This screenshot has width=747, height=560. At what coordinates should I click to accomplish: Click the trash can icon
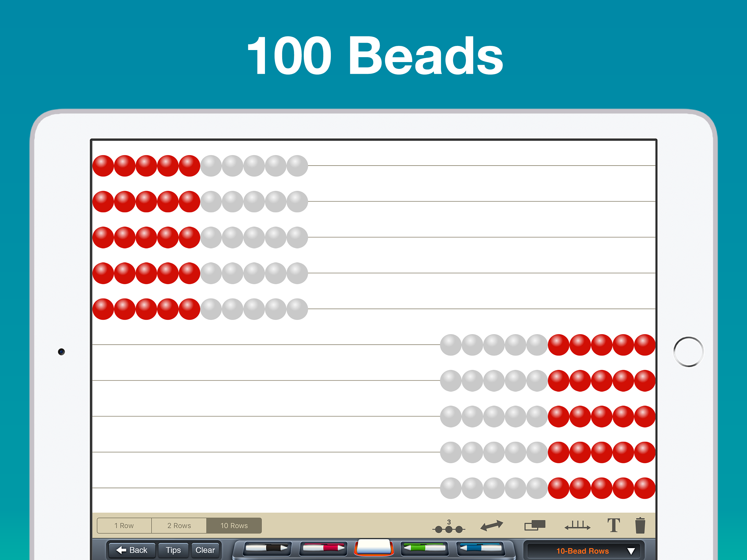click(x=640, y=526)
